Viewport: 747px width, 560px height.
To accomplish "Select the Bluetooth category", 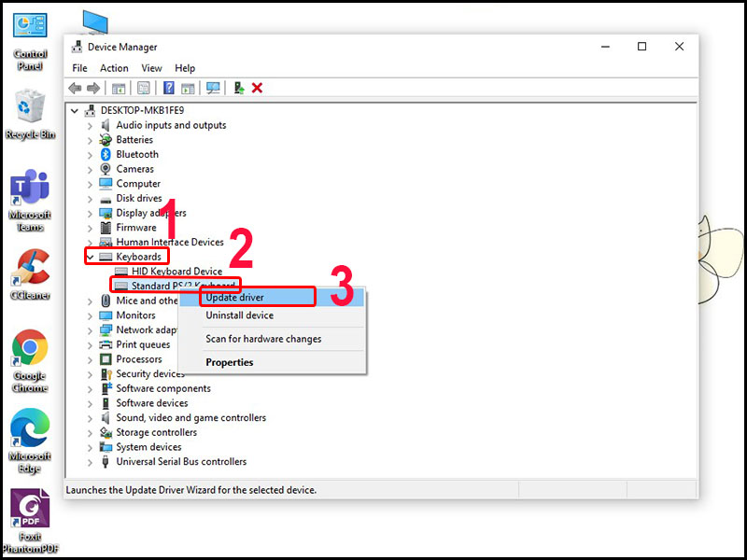I will 137,154.
